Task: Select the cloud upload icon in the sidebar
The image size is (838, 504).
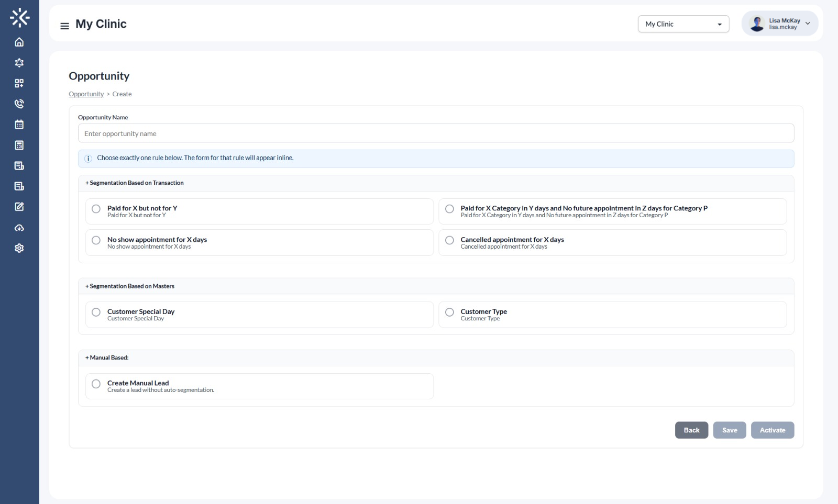Action: 19,227
